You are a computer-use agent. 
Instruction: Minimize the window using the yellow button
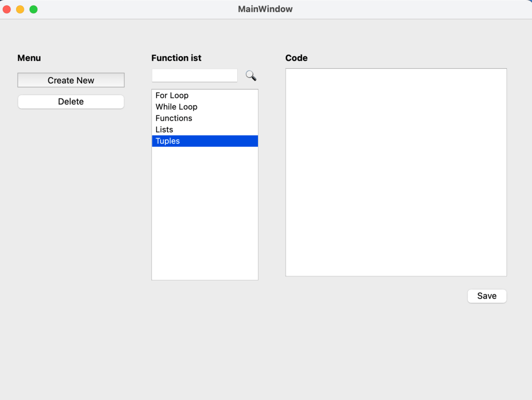[20, 9]
